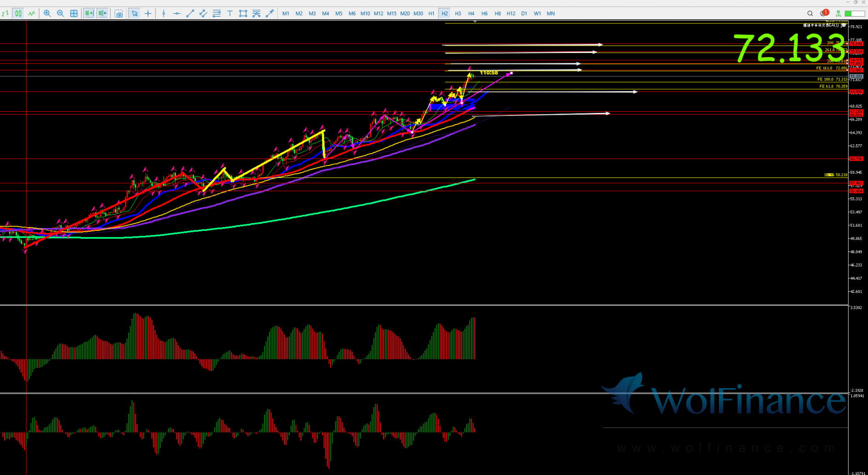Viewport: 868px width, 475px height.
Task: Select the Fibonacci retracement tool
Action: 216,13
